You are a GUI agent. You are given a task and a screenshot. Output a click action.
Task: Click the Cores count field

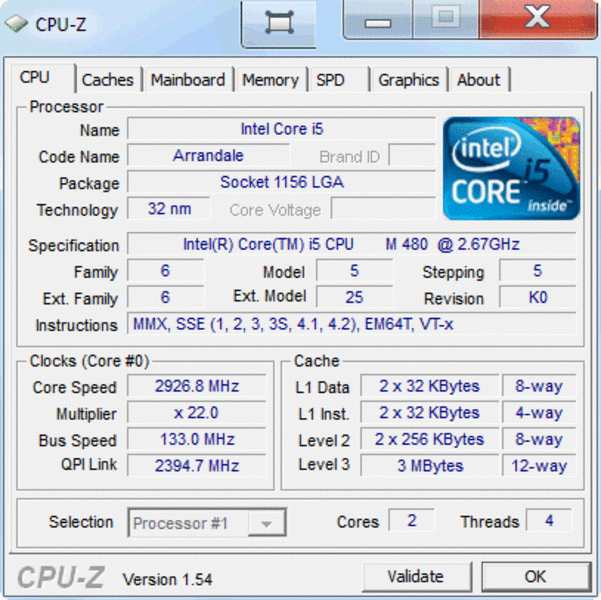[x=411, y=521]
